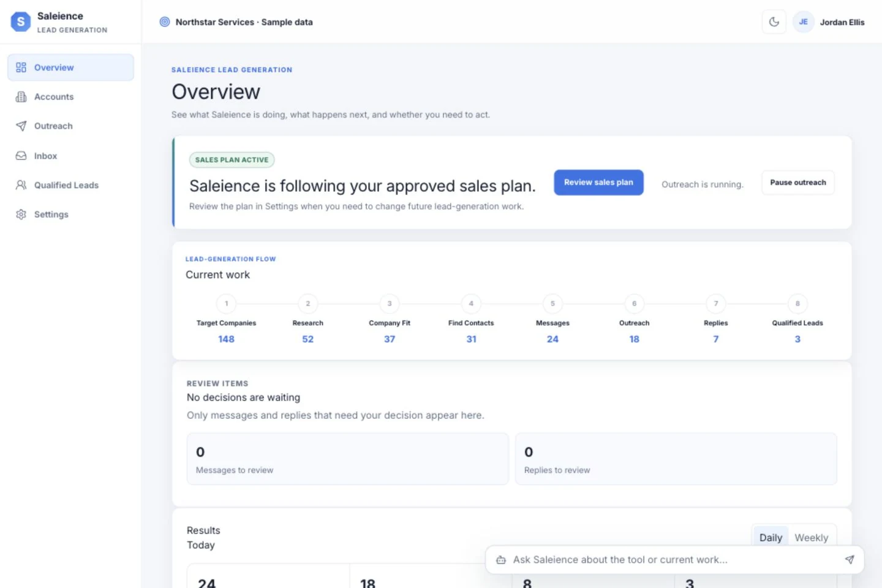Viewport: 882px width, 588px height.
Task: Click the Qualified Leads people icon
Action: point(21,185)
